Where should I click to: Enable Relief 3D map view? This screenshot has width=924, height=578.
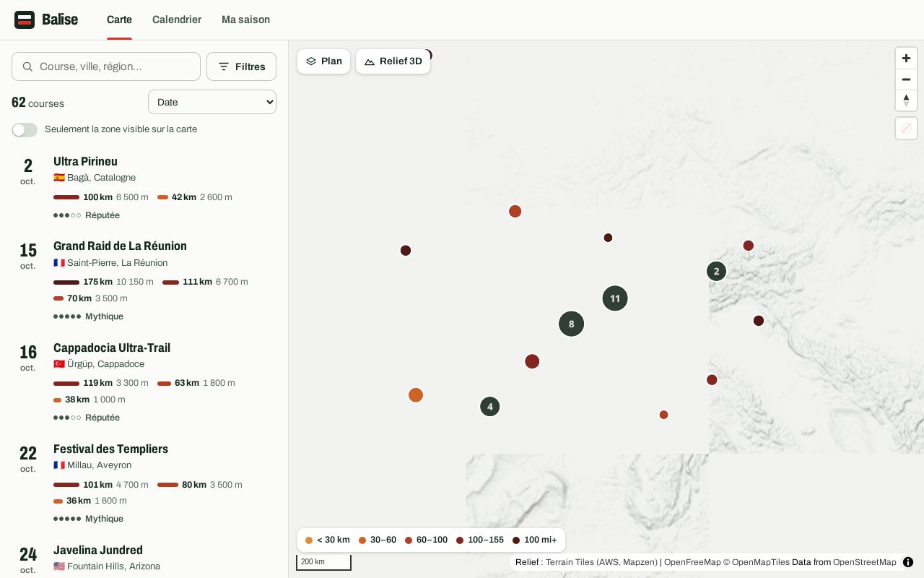pos(393,61)
